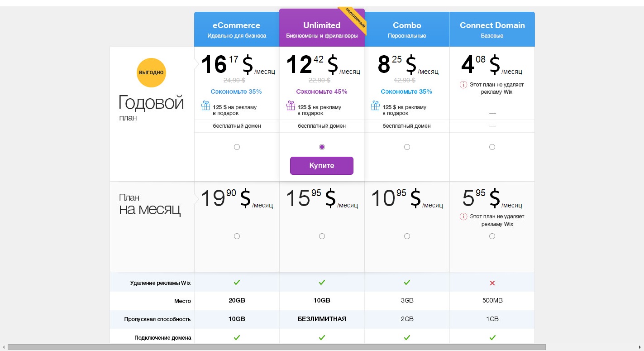Click the Место row label
This screenshot has height=351, width=644.
[182, 301]
